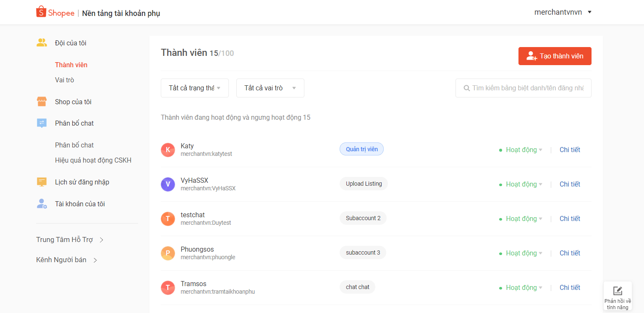
Task: Select Thành viên in sidebar
Action: point(71,65)
